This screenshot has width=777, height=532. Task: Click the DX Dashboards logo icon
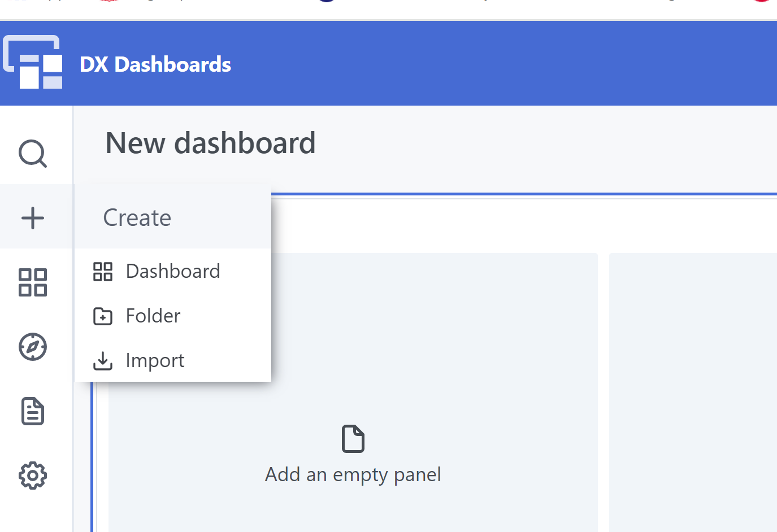[33, 62]
